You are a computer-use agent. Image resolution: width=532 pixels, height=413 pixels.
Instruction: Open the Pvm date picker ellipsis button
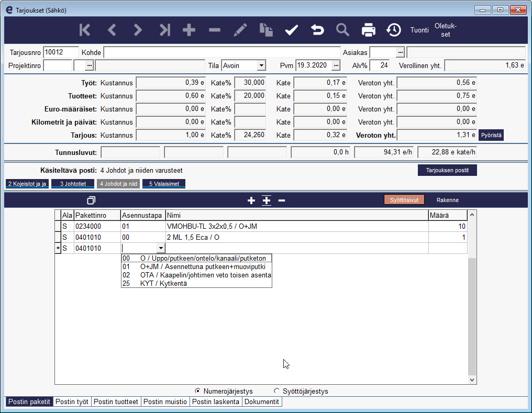tap(336, 65)
